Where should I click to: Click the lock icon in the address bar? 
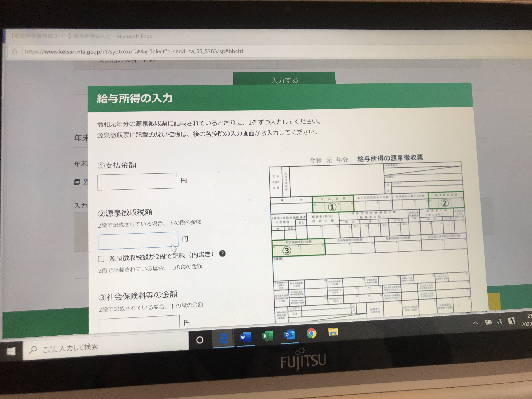pyautogui.click(x=15, y=51)
